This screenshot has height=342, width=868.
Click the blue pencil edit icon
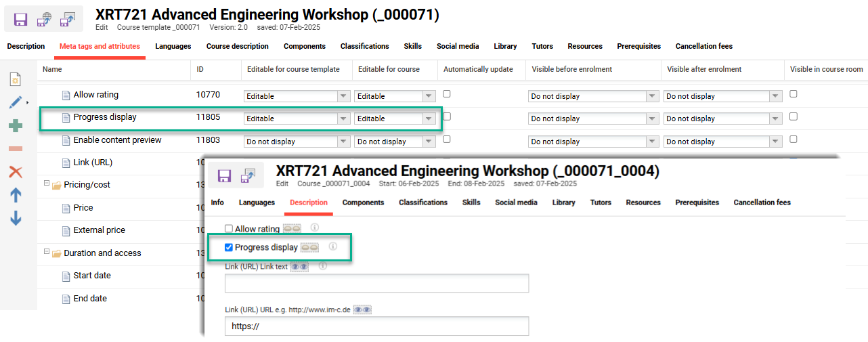pos(15,102)
